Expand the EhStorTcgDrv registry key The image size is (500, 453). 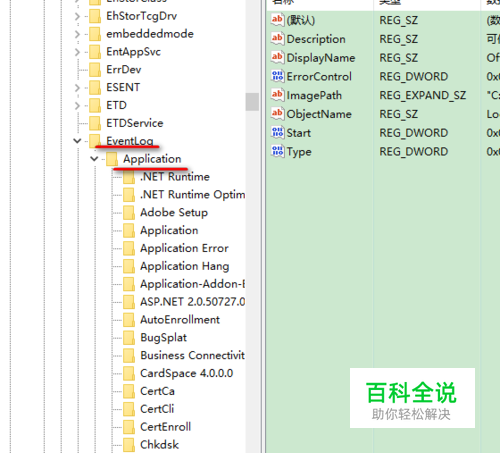(x=77, y=16)
